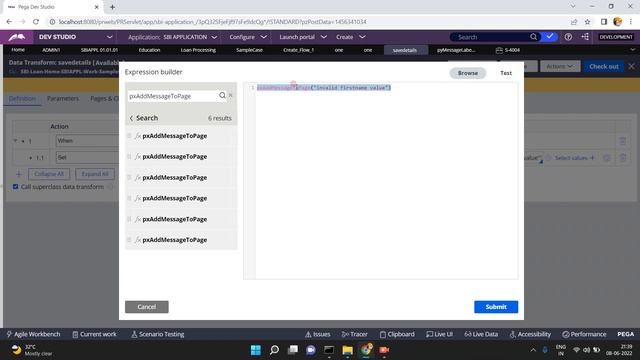Open the Create menu
Viewport: 640px width, 360px height.
[x=350, y=37]
